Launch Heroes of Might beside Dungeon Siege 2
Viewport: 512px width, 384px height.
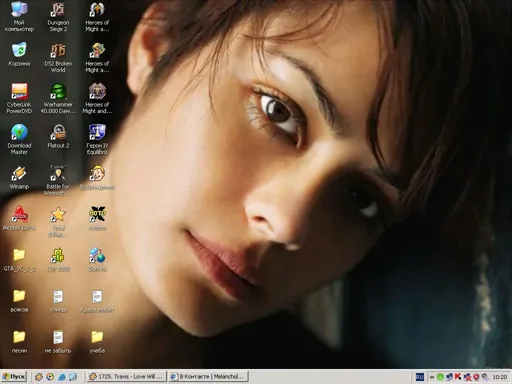point(97,17)
